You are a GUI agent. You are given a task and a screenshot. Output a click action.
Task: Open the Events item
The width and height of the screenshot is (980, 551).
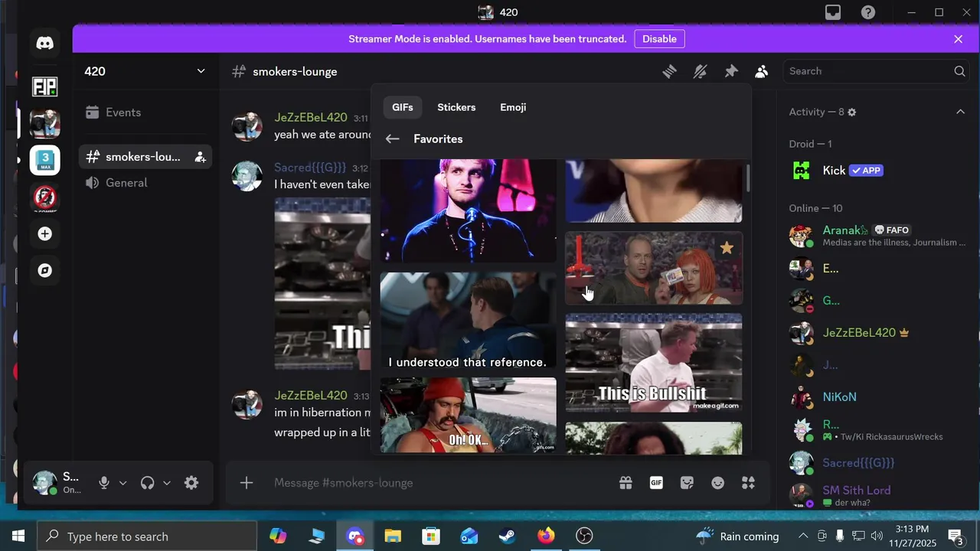point(145,112)
